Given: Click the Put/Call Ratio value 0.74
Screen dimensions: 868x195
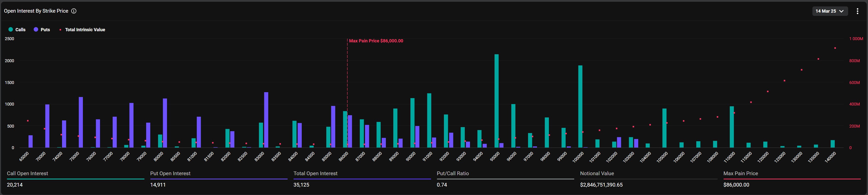Looking at the screenshot, I should [x=442, y=185].
